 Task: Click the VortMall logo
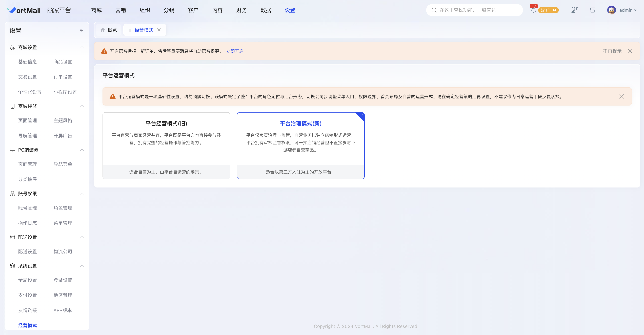(x=24, y=10)
